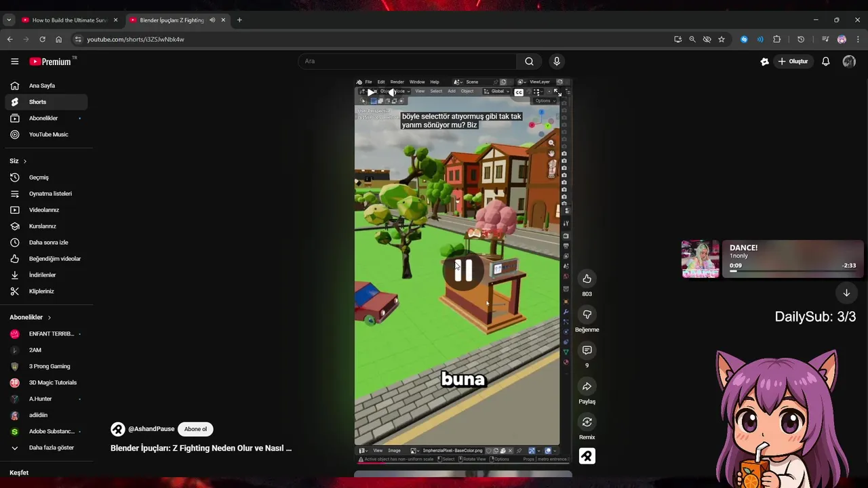Close the How to Build the Ultimate tab

click(115, 20)
